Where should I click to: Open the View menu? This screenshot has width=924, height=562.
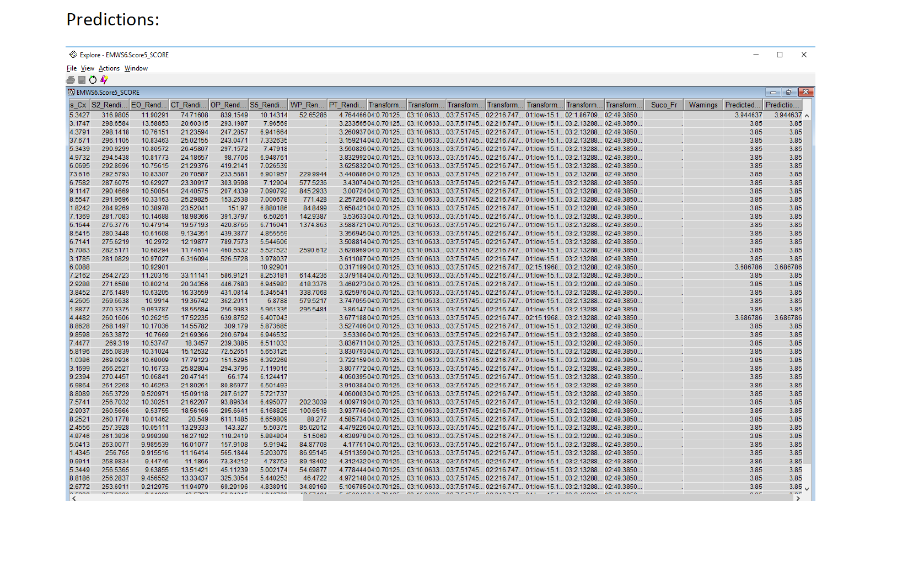click(87, 68)
